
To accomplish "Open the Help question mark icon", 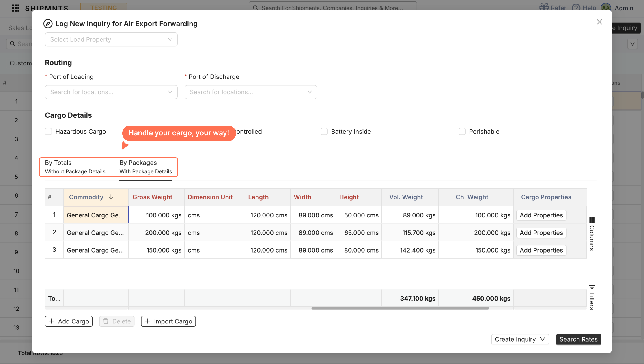I will [x=576, y=8].
